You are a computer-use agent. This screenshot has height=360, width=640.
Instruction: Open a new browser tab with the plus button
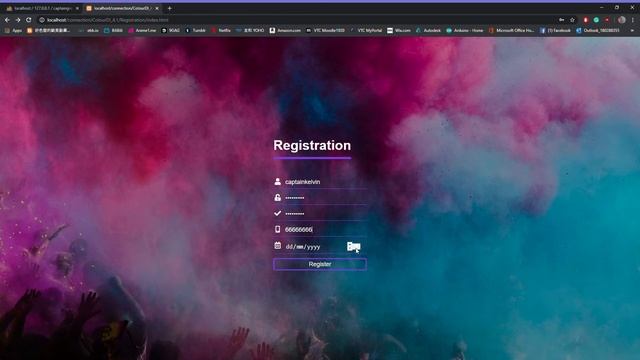click(169, 8)
